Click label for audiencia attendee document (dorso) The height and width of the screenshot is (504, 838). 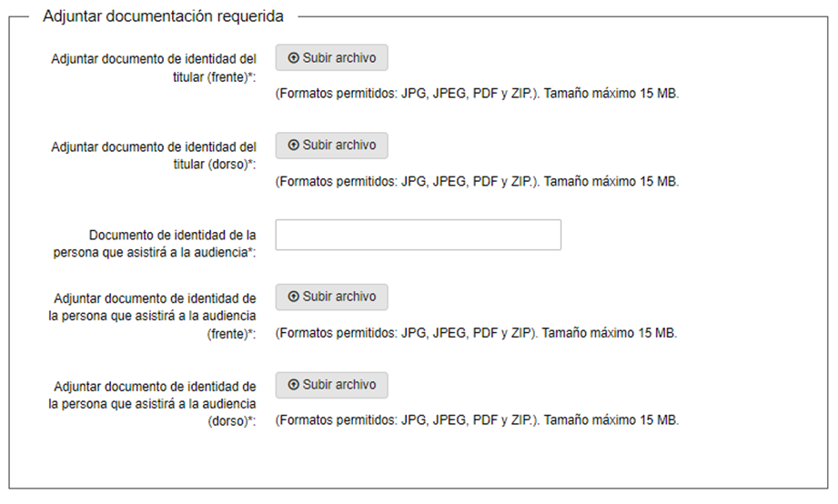coord(152,404)
